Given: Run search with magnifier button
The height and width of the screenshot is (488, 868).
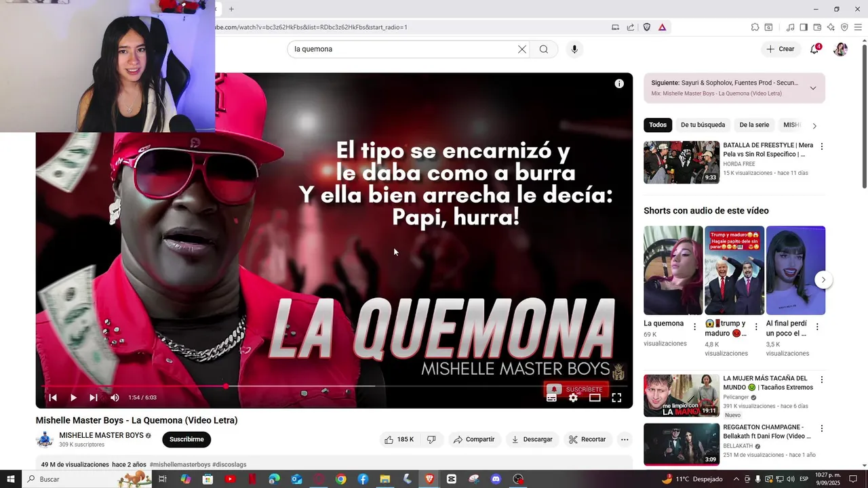Looking at the screenshot, I should [x=544, y=49].
